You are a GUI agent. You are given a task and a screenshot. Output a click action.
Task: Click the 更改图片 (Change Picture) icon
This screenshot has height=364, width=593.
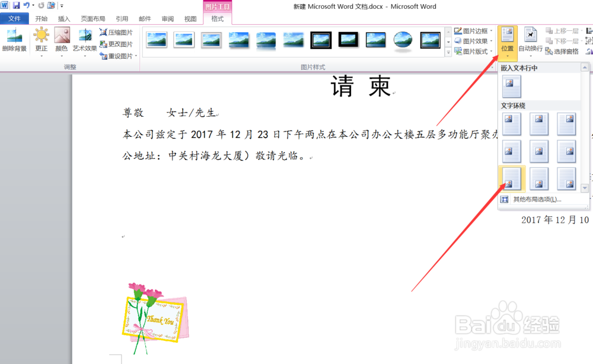coord(115,43)
